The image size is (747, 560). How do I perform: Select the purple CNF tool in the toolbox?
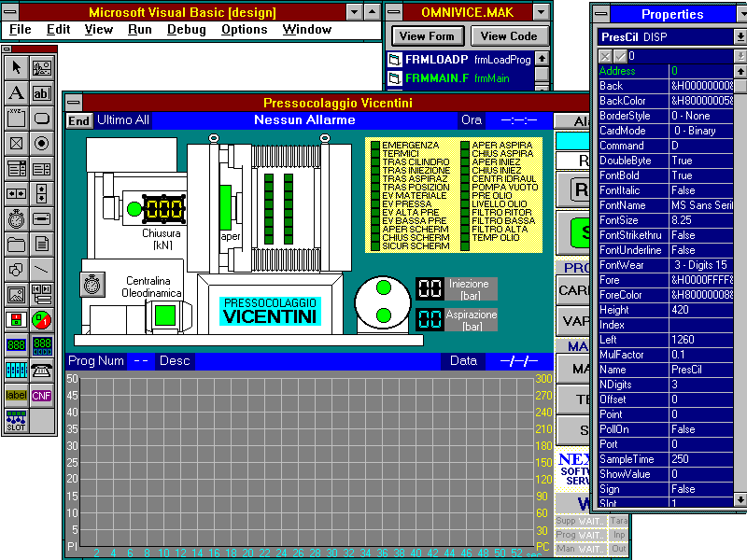[x=41, y=396]
